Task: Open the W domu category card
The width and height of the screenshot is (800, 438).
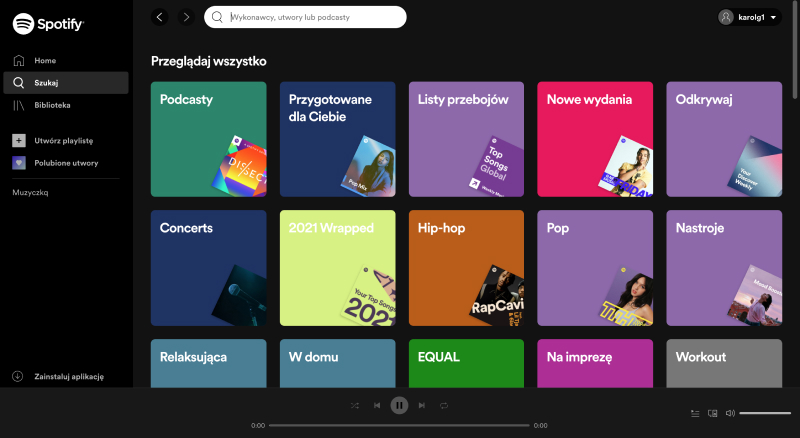Action: pos(338,363)
